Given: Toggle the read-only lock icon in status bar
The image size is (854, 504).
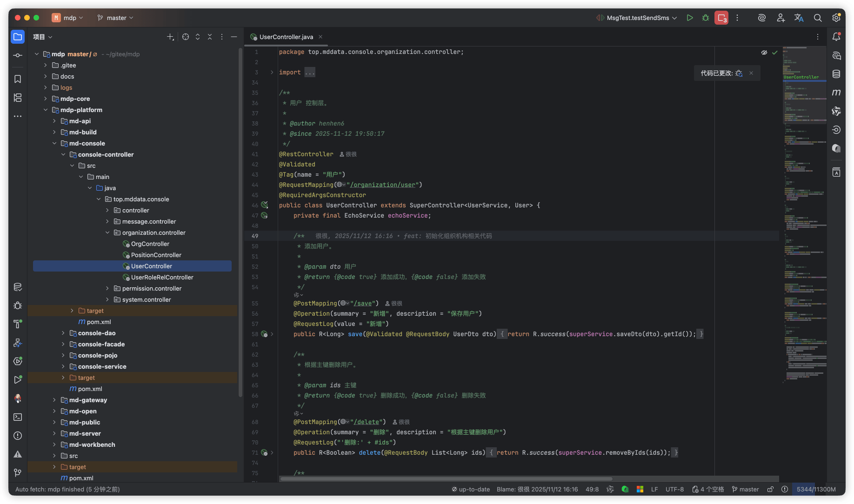Looking at the screenshot, I should pos(770,489).
